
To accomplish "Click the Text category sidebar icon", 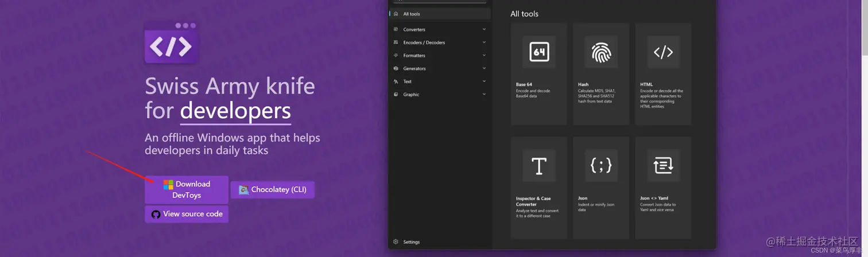I will click(396, 81).
